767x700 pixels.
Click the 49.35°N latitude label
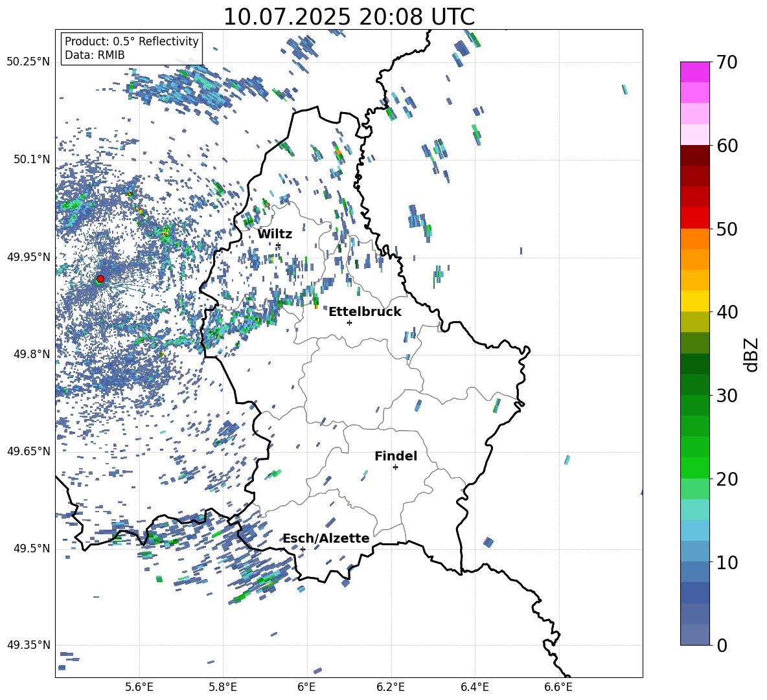tap(29, 645)
